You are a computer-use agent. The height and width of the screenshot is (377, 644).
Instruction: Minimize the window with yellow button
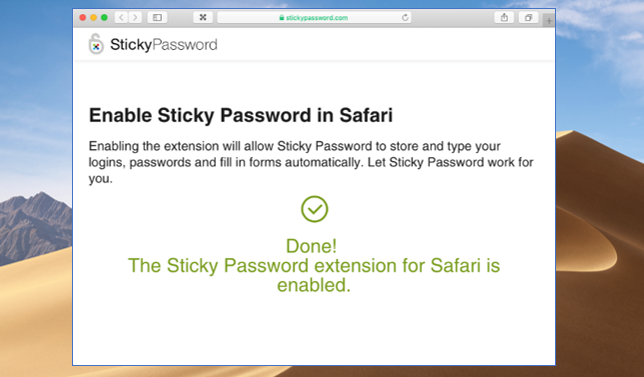coord(93,18)
